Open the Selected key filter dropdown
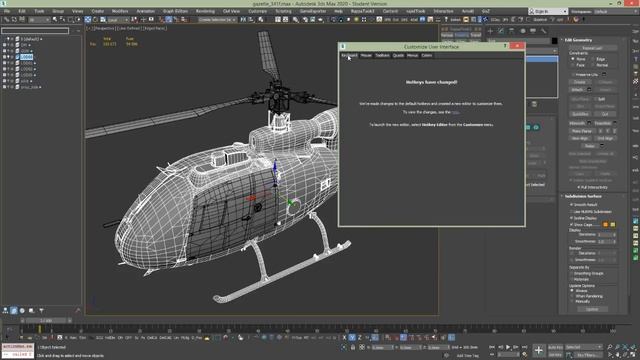Image resolution: width=640 pixels, height=360 pixels. click(584, 347)
